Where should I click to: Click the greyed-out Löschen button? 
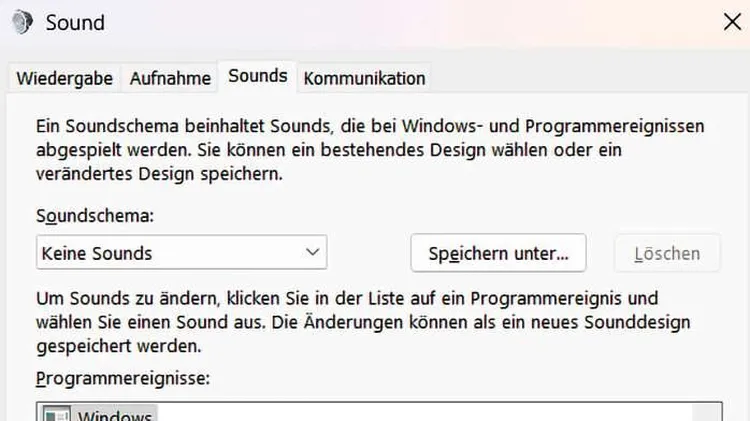[667, 253]
